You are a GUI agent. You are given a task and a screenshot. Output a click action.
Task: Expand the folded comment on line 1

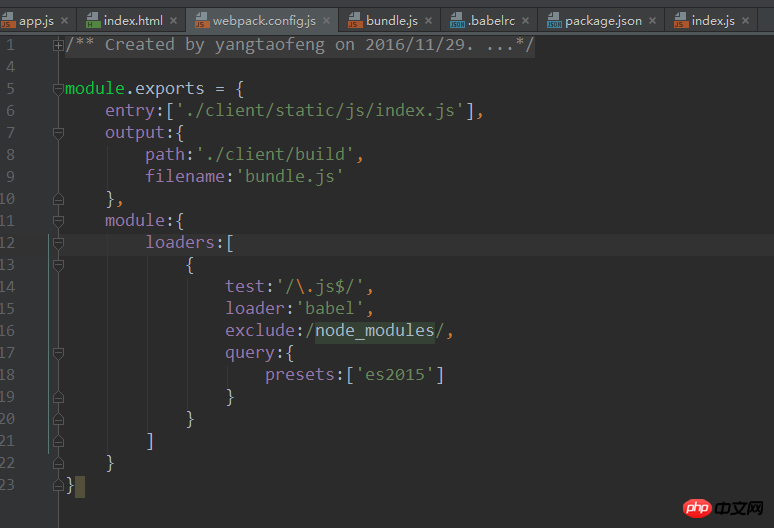tap(58, 44)
